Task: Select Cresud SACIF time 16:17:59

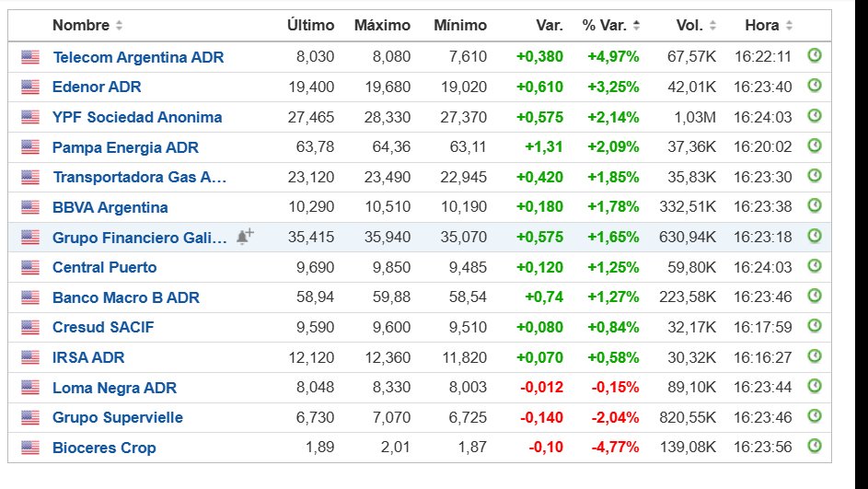Action: [x=763, y=327]
